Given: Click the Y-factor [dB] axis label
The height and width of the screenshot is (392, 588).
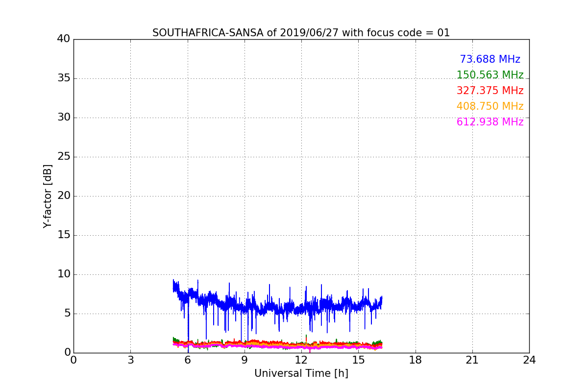Looking at the screenshot, I should click(48, 196).
